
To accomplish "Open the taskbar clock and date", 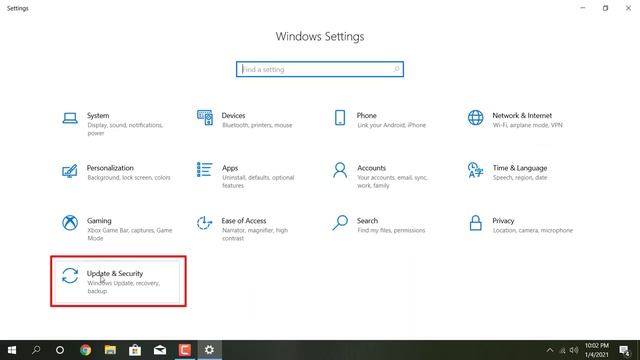I will 597,350.
